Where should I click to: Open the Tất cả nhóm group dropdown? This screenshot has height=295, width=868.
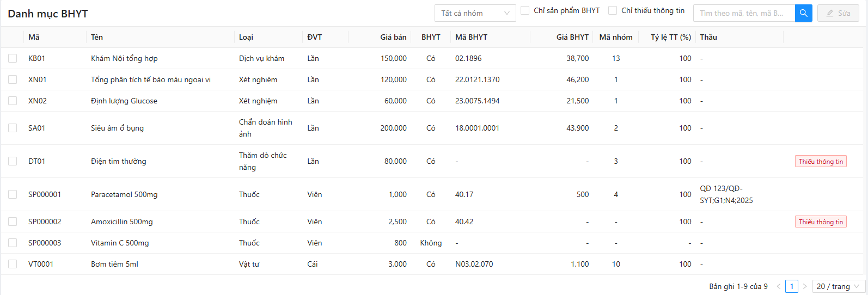(475, 13)
